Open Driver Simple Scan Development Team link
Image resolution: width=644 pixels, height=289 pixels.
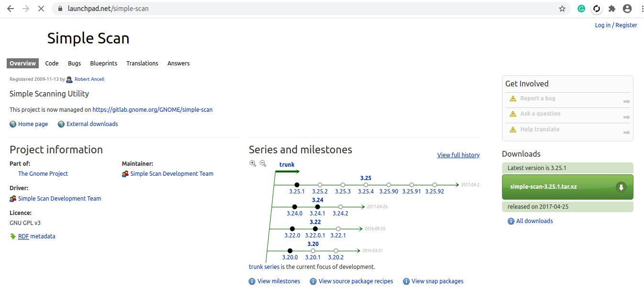[x=60, y=199]
